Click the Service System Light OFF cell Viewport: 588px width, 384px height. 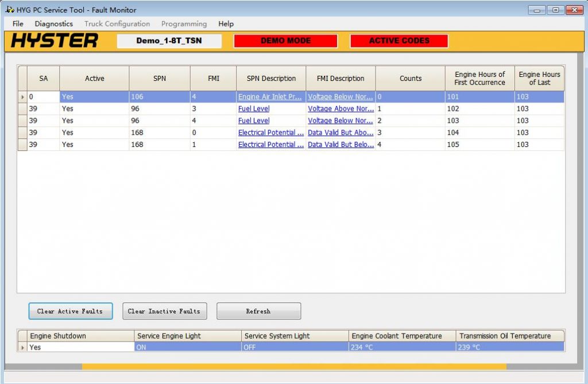pos(295,347)
